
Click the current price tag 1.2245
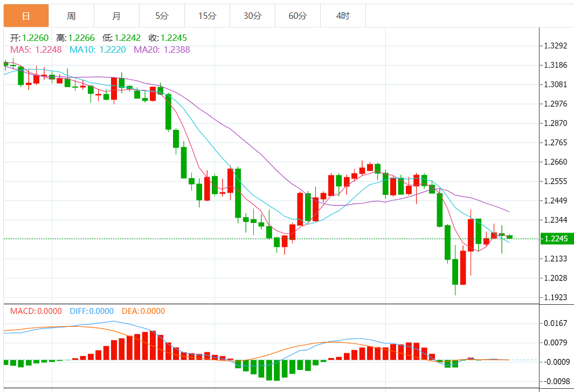(557, 239)
